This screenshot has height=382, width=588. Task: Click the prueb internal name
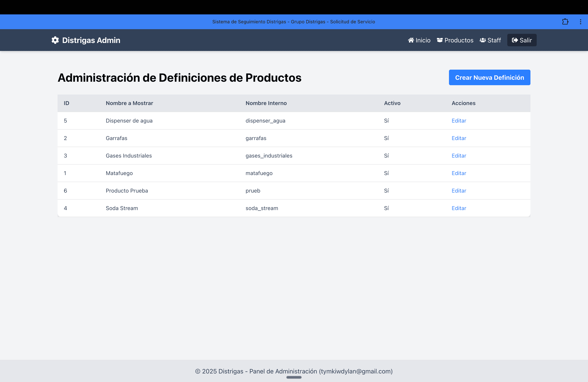253,191
